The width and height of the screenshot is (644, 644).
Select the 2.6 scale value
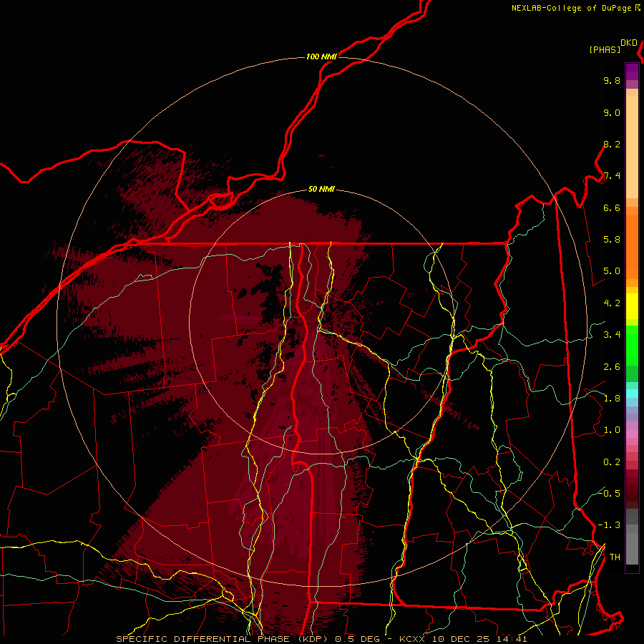click(612, 367)
